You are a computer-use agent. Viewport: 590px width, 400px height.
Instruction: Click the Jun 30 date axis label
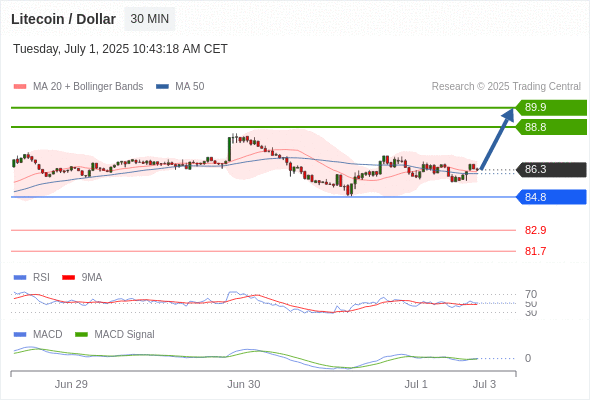point(243,384)
